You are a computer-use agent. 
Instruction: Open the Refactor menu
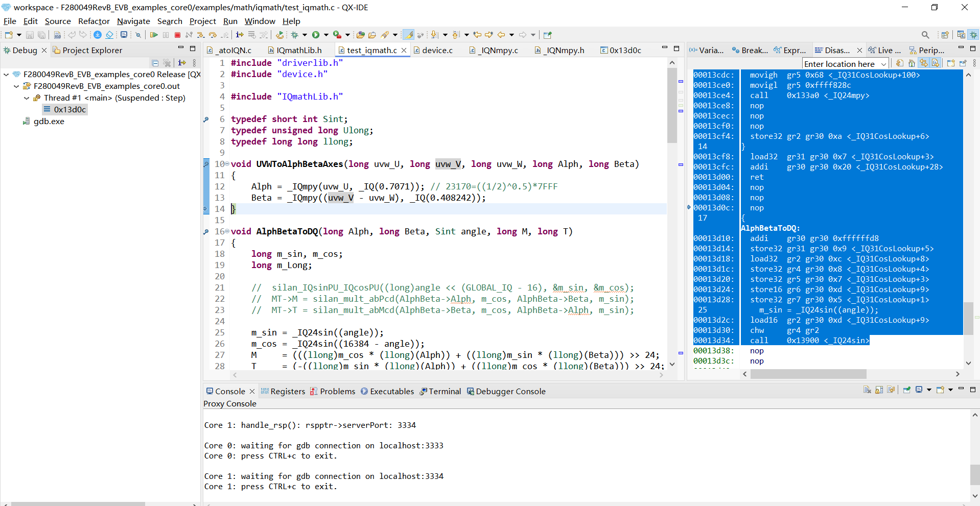tap(94, 21)
